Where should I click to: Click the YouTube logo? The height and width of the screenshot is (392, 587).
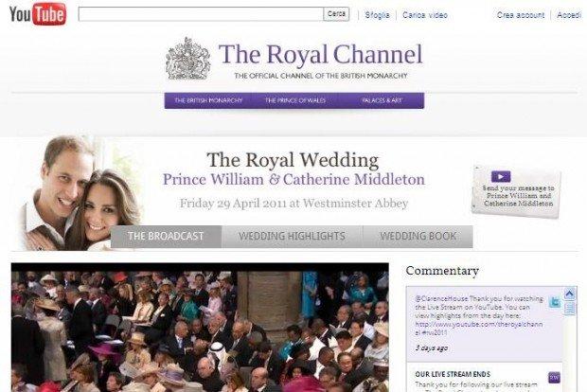[x=38, y=14]
